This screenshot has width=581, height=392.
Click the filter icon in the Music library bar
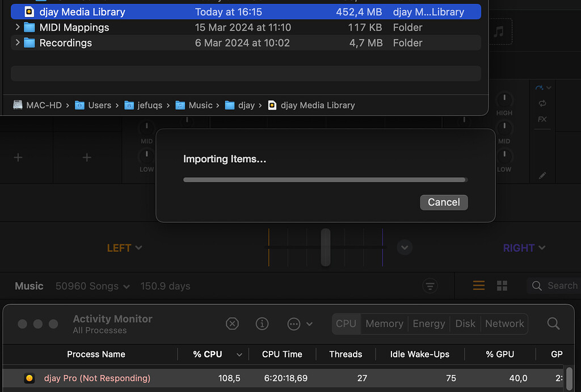(430, 286)
